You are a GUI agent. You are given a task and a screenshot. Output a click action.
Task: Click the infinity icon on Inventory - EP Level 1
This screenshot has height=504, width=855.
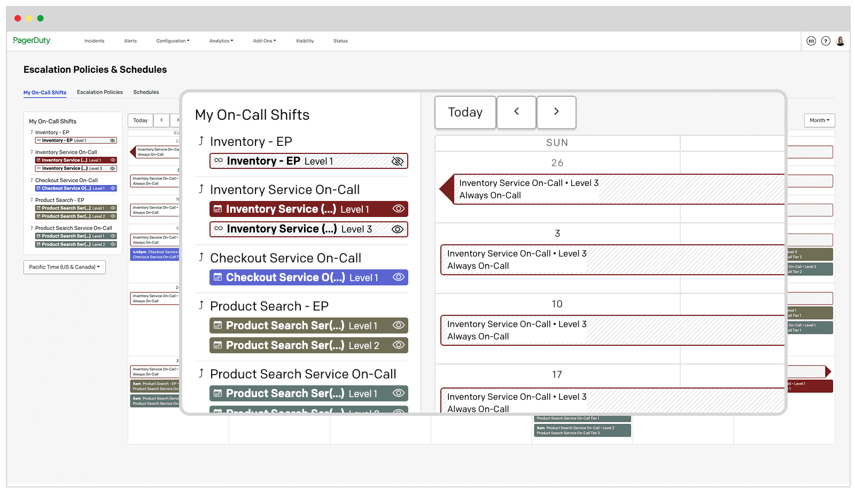[219, 161]
